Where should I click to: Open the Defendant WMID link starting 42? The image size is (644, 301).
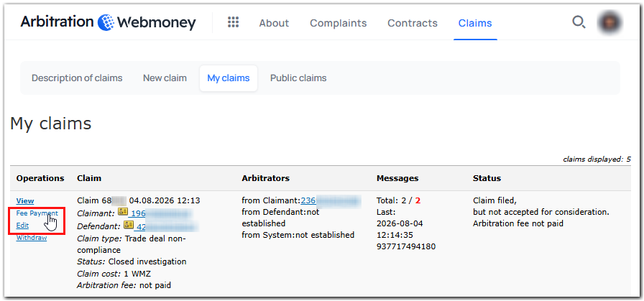coord(166,226)
